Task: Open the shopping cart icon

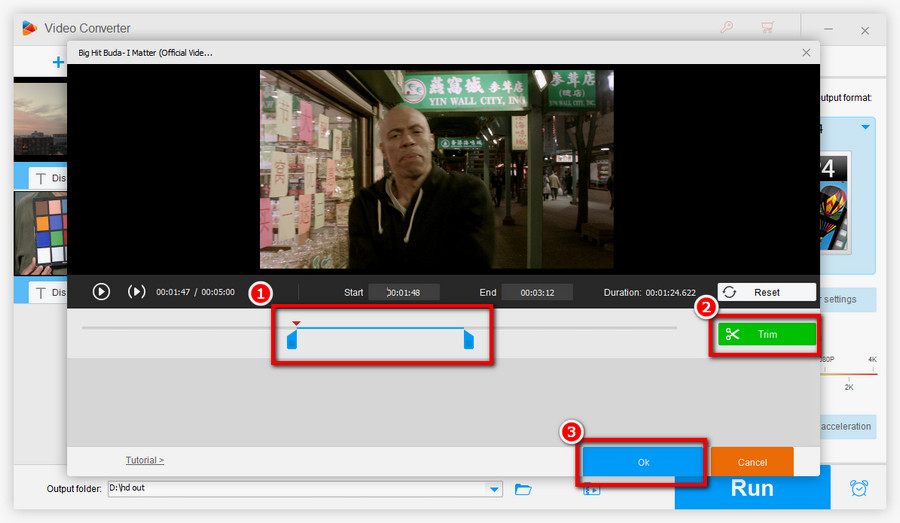Action: point(767,27)
